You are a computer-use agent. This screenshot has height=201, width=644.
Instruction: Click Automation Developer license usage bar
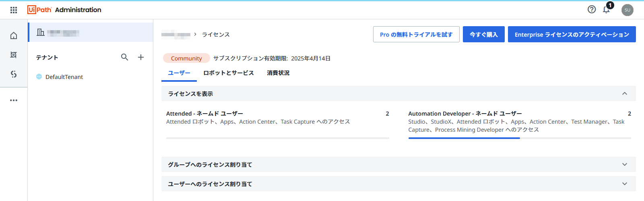(519, 138)
